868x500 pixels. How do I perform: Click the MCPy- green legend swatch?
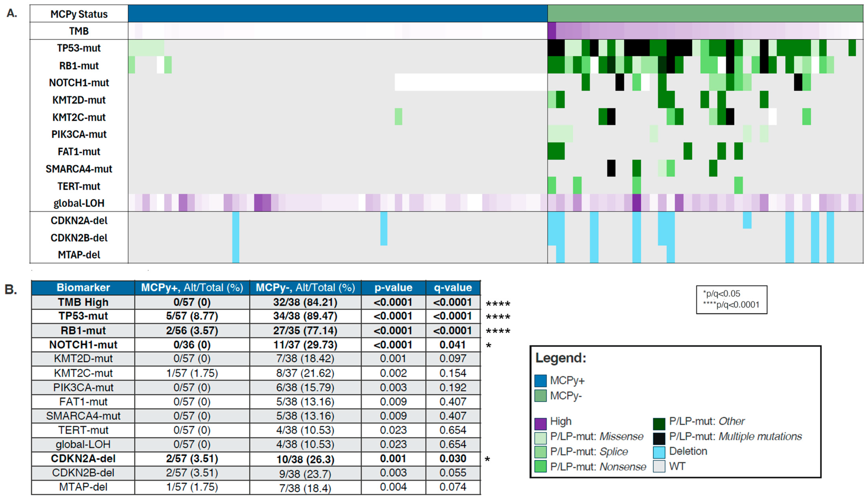pyautogui.click(x=540, y=396)
